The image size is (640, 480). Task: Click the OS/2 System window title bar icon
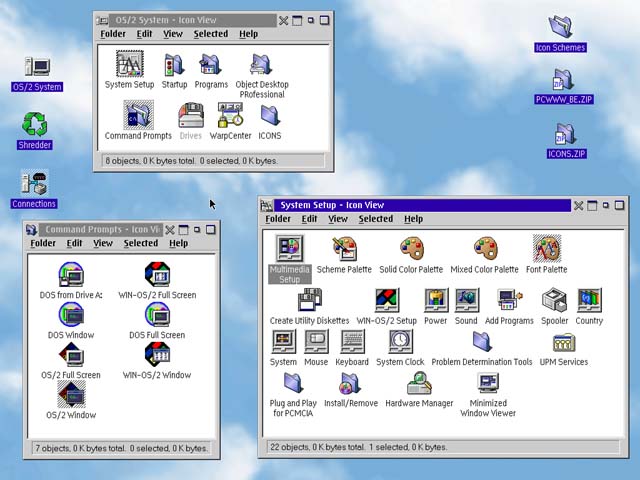coord(102,20)
